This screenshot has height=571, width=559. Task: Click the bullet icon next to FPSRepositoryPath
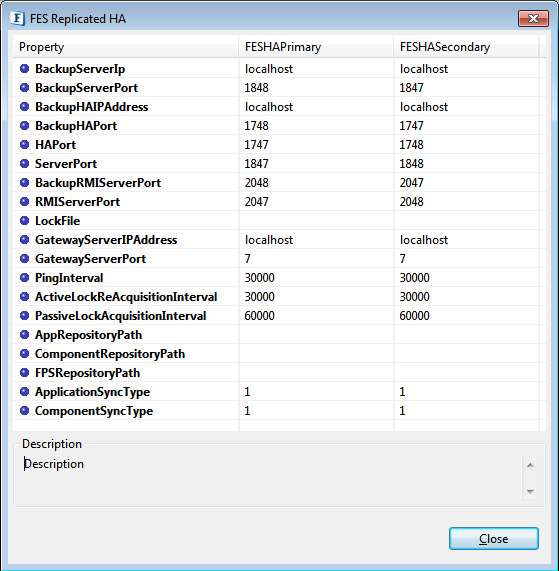(24, 373)
